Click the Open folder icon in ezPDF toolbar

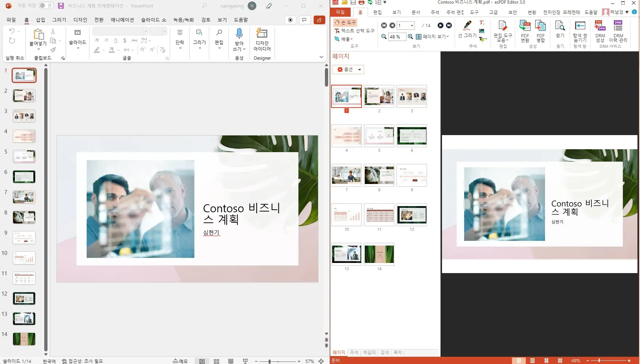344,3
